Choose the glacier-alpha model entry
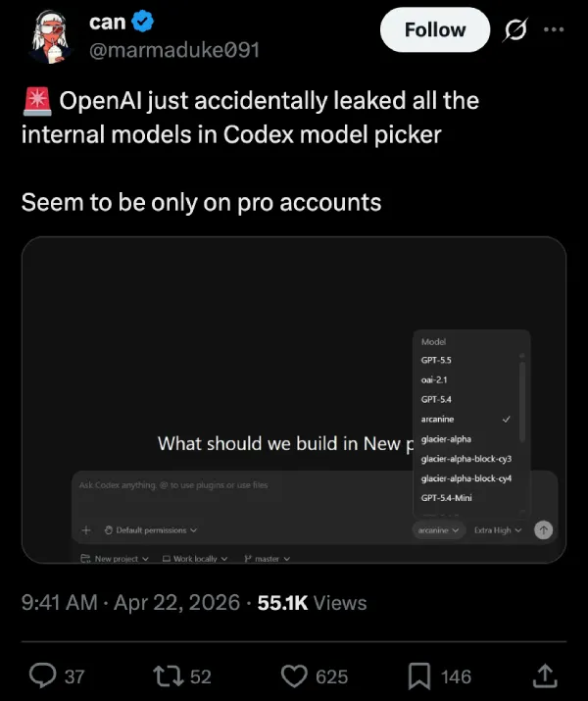The height and width of the screenshot is (701, 588). (x=446, y=439)
